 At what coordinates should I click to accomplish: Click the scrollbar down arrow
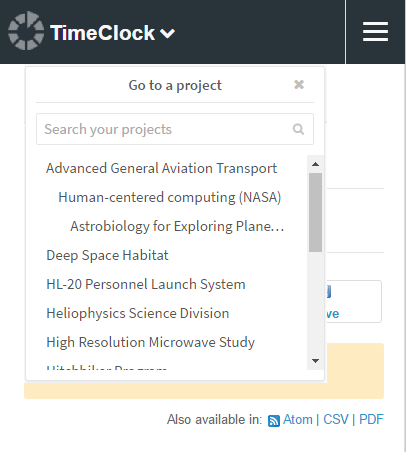[x=315, y=361]
